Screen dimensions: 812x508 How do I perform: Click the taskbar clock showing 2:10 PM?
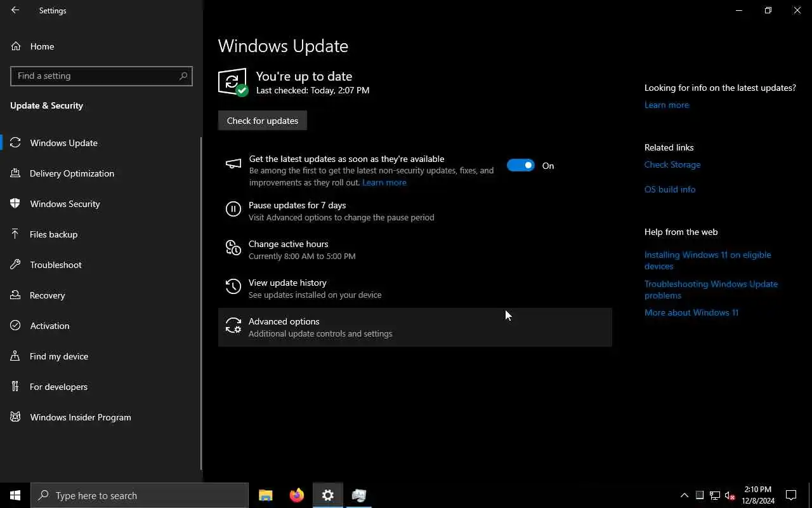pos(758,495)
